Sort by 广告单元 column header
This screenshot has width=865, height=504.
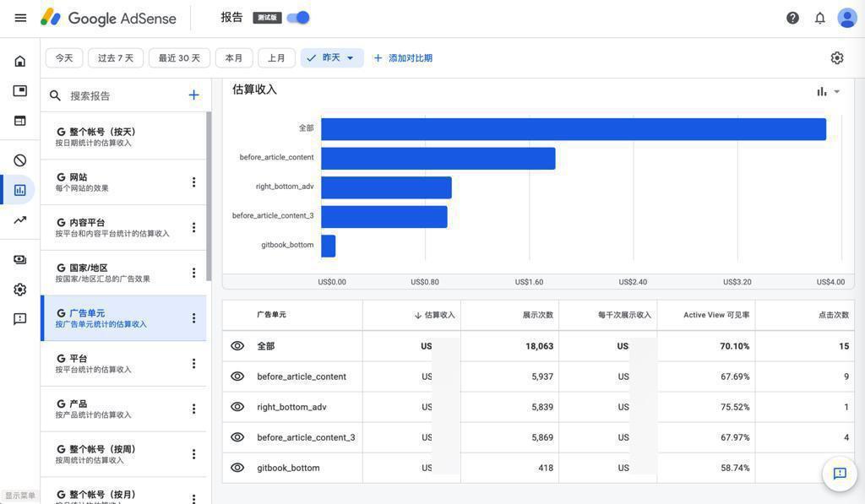(x=271, y=314)
